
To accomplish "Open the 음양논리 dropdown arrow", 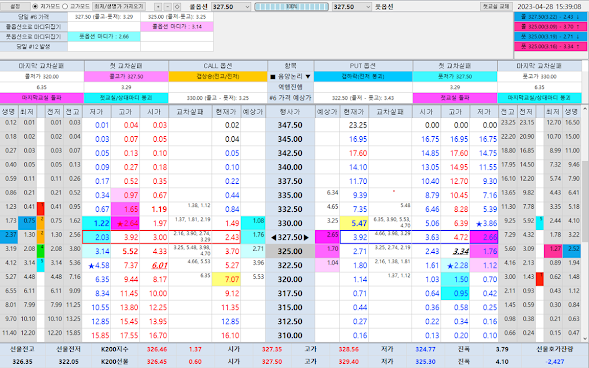I will point(308,77).
